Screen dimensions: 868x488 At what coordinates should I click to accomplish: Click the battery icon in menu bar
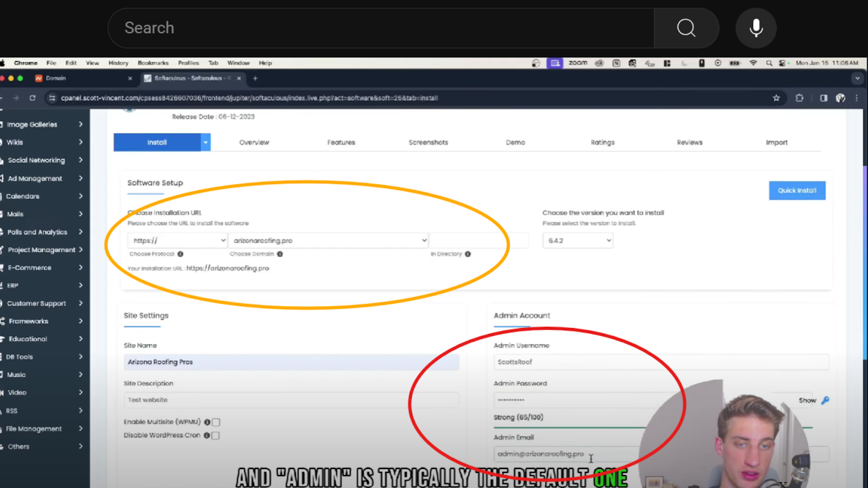click(735, 63)
